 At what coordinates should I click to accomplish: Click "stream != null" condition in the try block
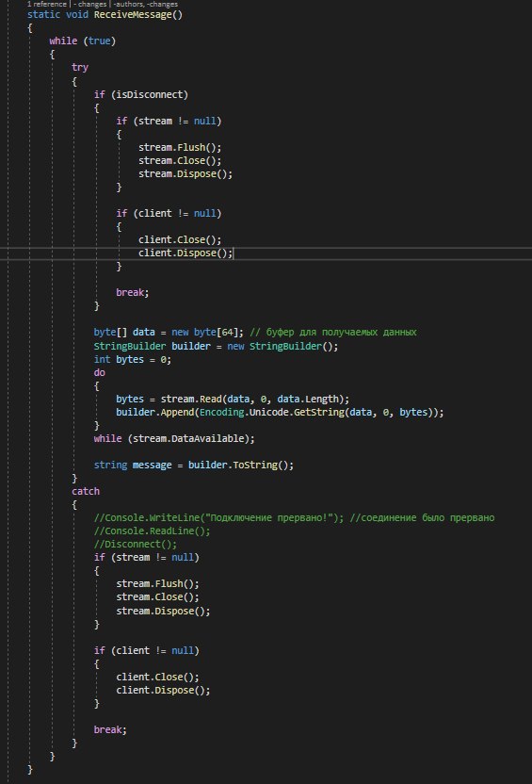177,121
